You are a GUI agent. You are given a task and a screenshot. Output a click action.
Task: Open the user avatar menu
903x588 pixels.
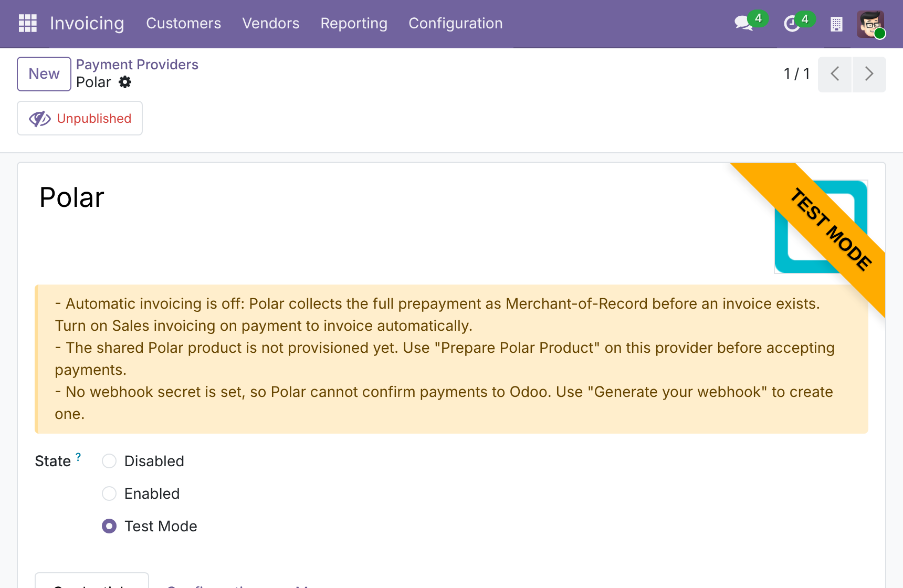(870, 24)
